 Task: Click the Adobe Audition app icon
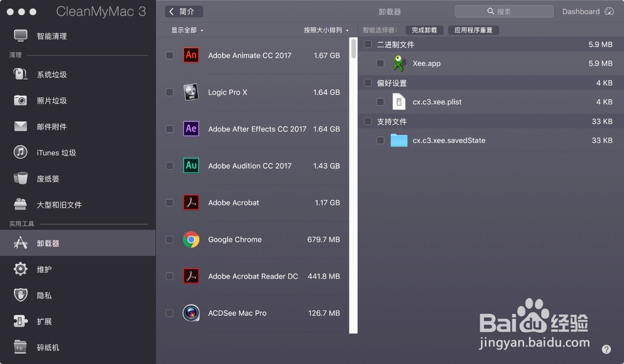(x=191, y=165)
